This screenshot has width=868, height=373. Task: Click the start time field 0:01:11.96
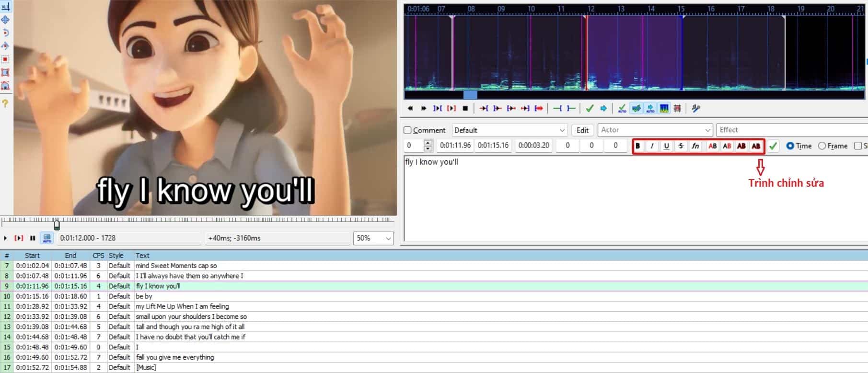pyautogui.click(x=455, y=145)
